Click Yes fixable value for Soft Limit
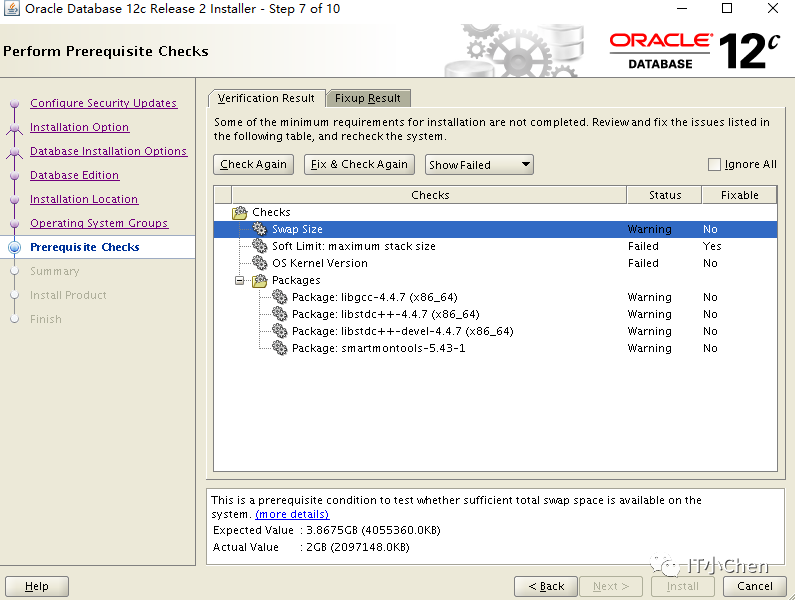Viewport: 795px width, 600px height. 712,246
